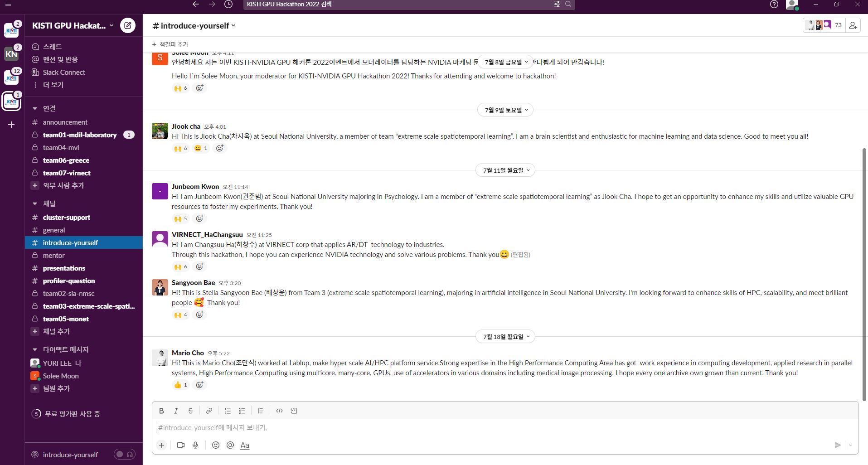Insert a code block

(x=294, y=411)
